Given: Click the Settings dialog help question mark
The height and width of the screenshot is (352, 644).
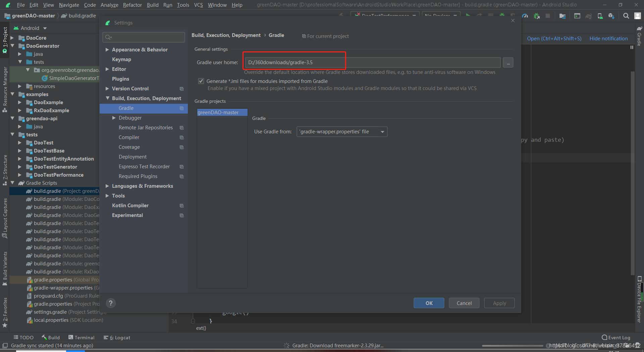Looking at the screenshot, I should 111,303.
